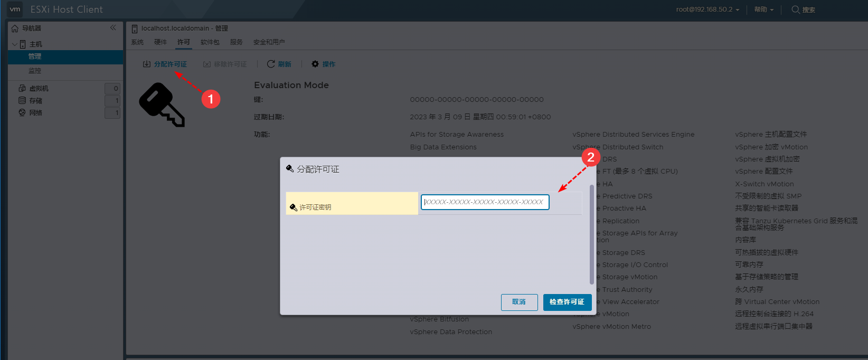Click vSphere 加密 vMotion text
Viewport: 868px width, 360px height.
pyautogui.click(x=772, y=147)
